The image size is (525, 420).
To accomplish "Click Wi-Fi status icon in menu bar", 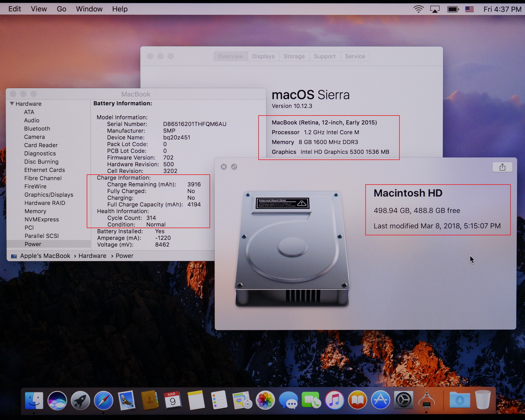I will point(418,9).
